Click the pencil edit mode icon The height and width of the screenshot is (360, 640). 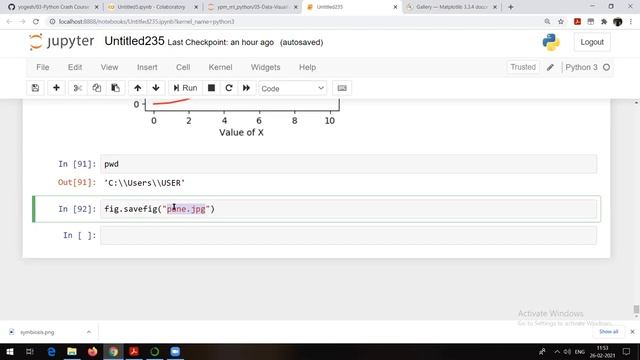[x=550, y=67]
